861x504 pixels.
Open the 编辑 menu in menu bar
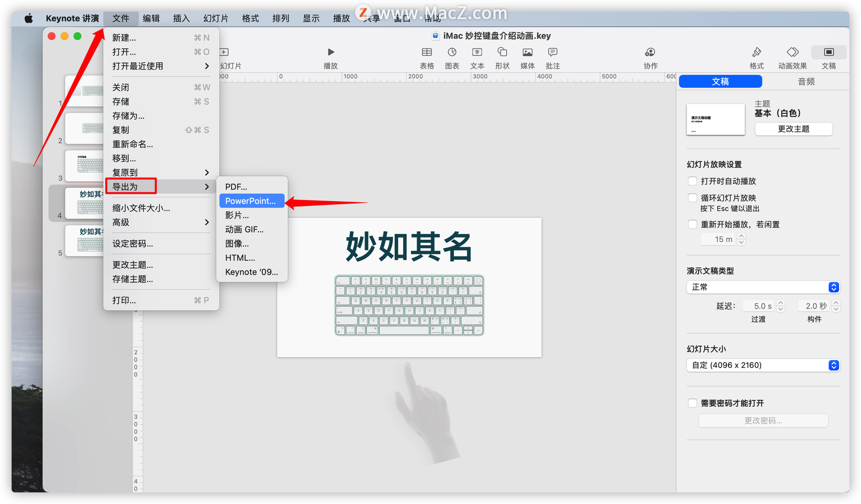click(x=151, y=18)
